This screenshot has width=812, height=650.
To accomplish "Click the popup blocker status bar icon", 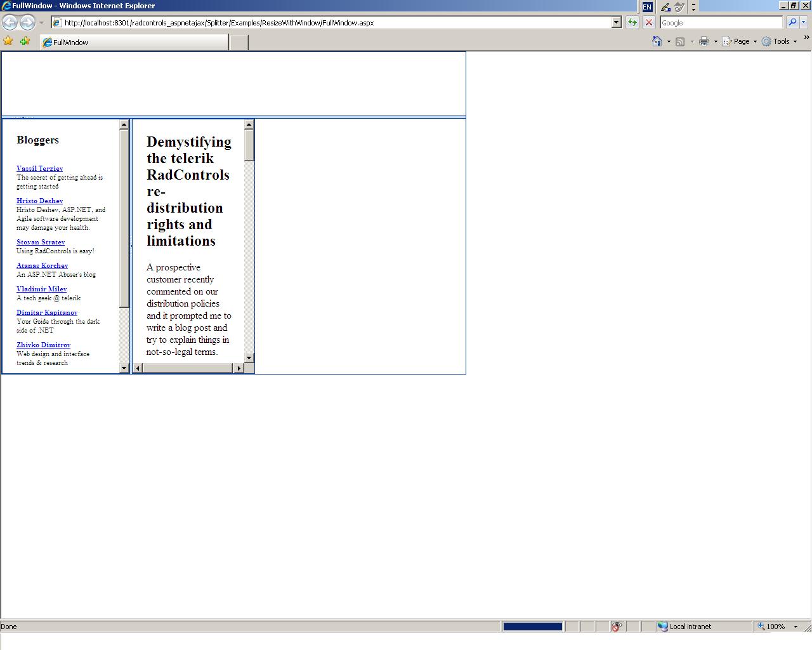I will [x=617, y=627].
